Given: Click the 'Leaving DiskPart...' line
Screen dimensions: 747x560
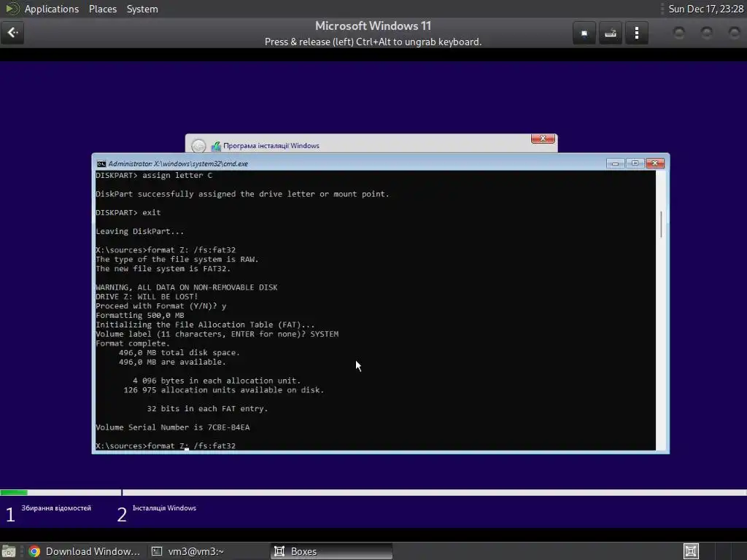Looking at the screenshot, I should click(139, 231).
